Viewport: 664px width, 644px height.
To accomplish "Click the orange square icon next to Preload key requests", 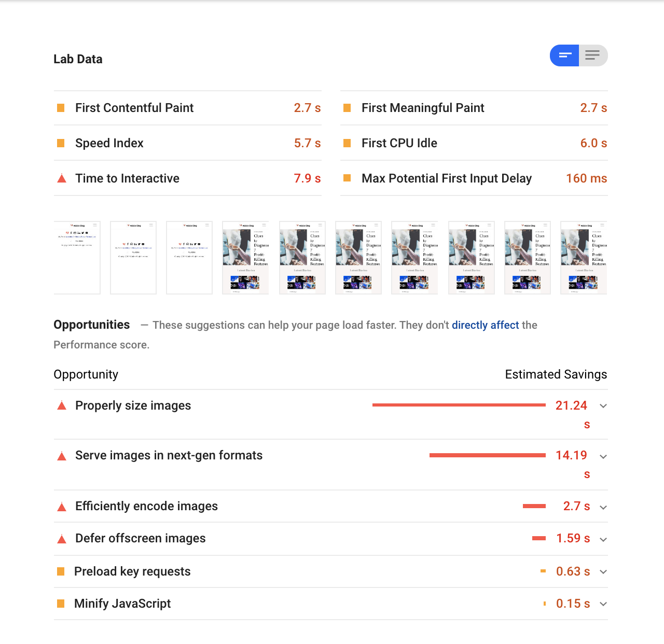I will [x=61, y=571].
